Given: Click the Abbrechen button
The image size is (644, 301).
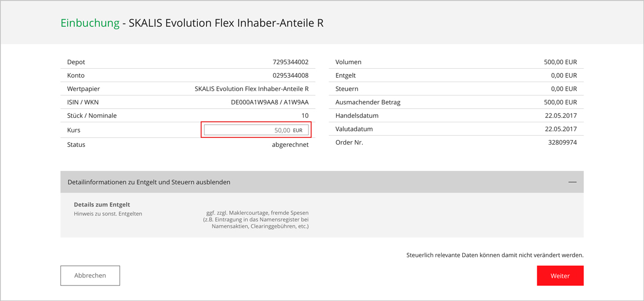Looking at the screenshot, I should click(90, 275).
